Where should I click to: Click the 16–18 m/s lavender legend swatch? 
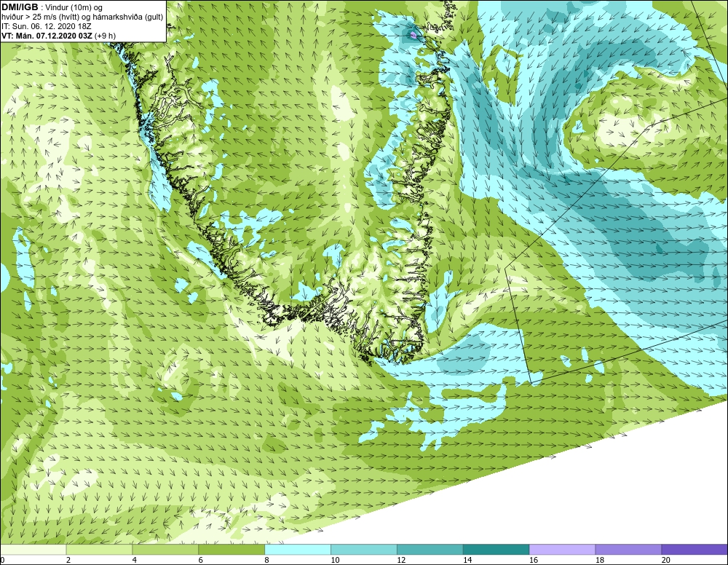(563, 550)
